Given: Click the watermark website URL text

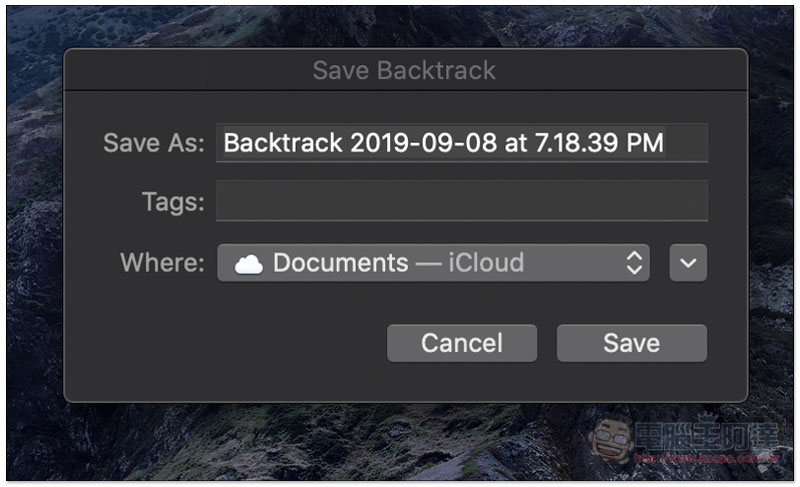Looking at the screenshot, I should click(x=706, y=458).
